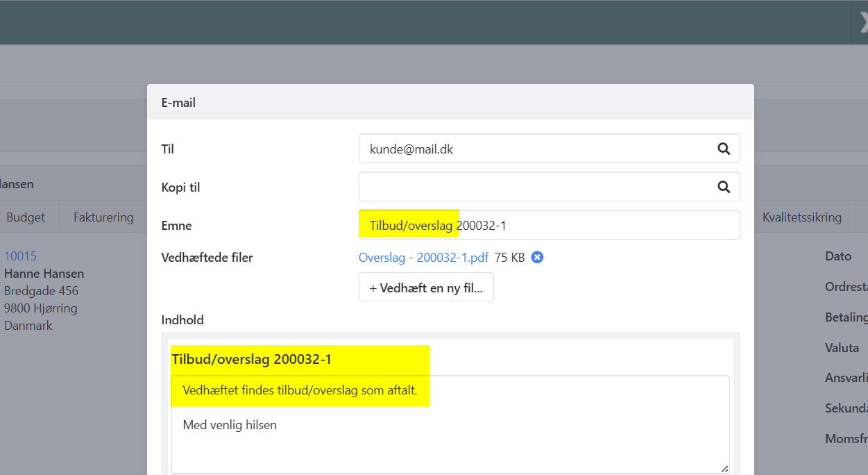Click the Hanne Hansen customer name

(44, 274)
